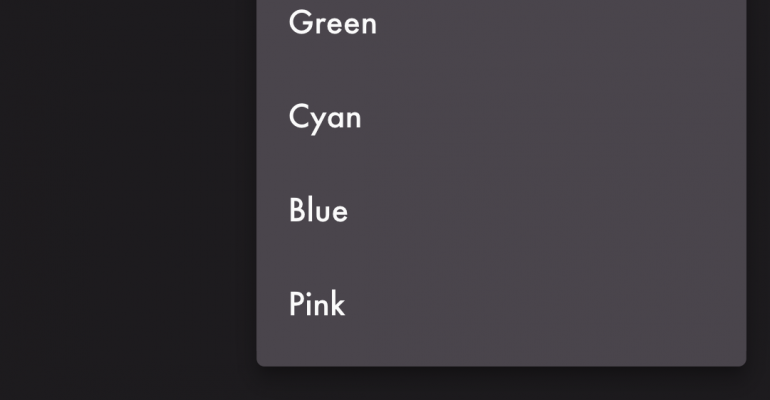Image resolution: width=770 pixels, height=400 pixels.
Task: Set the color to Green
Action: (x=501, y=23)
